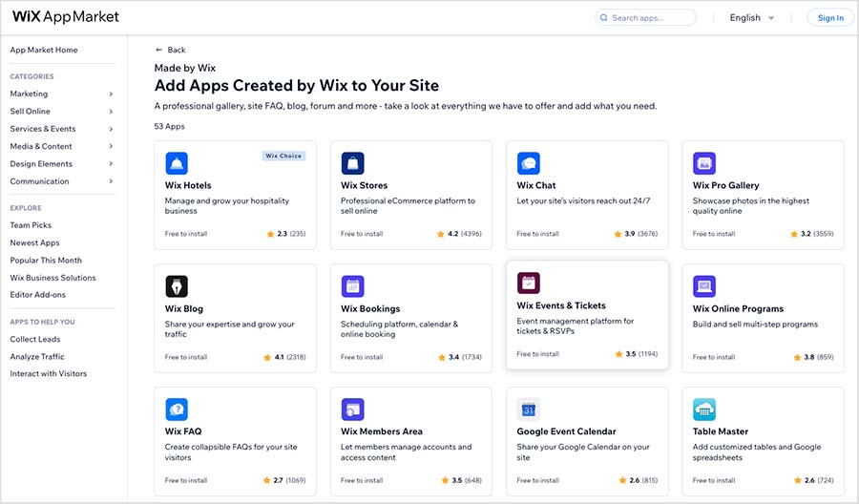This screenshot has height=504, width=859.
Task: Click the star rating of Wix Stores
Action: [x=459, y=234]
